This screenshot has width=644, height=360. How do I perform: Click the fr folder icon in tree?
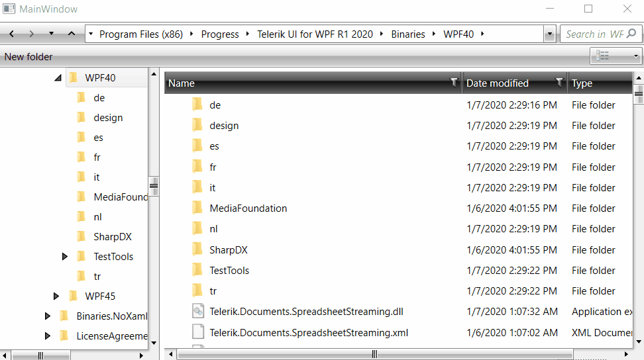click(x=81, y=157)
